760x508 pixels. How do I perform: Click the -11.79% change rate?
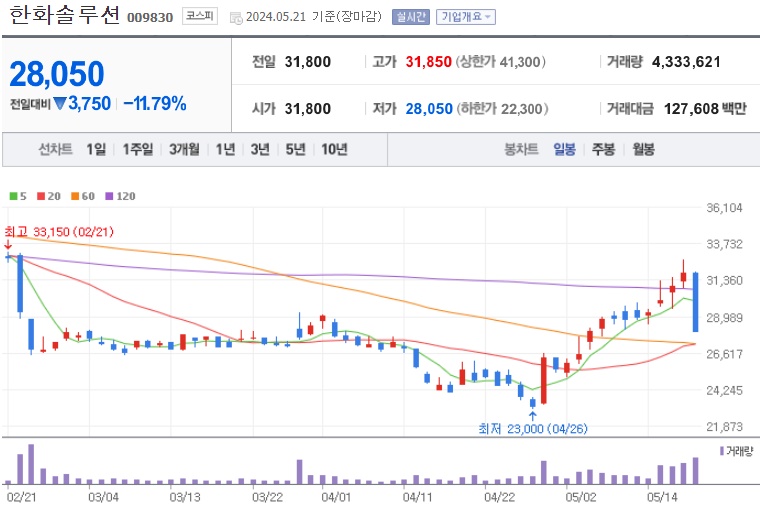[155, 103]
